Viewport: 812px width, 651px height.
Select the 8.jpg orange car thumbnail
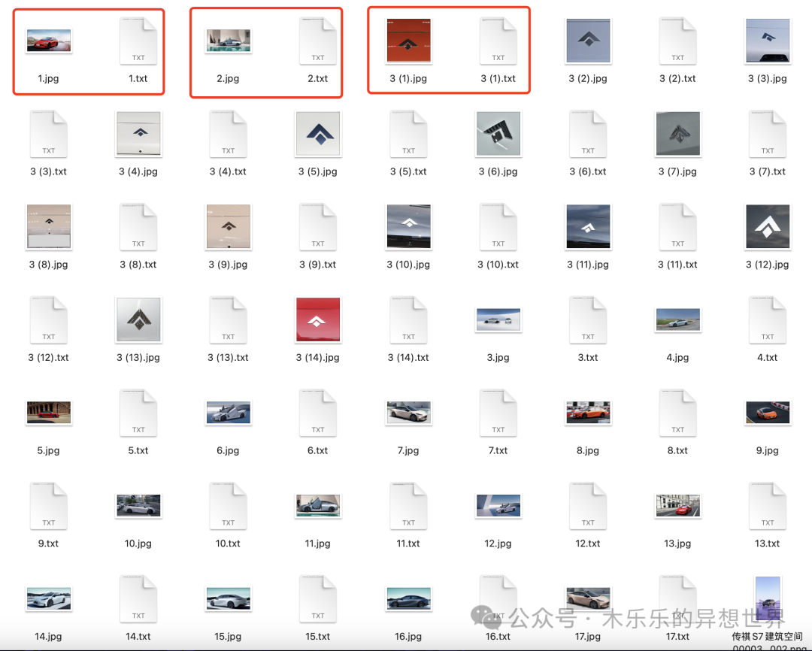click(588, 412)
